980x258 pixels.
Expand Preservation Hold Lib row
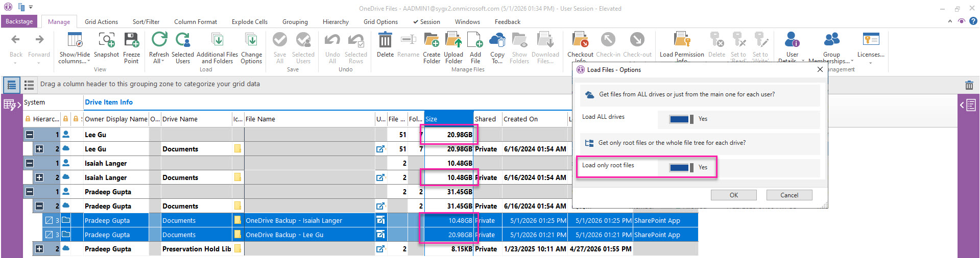tap(39, 249)
